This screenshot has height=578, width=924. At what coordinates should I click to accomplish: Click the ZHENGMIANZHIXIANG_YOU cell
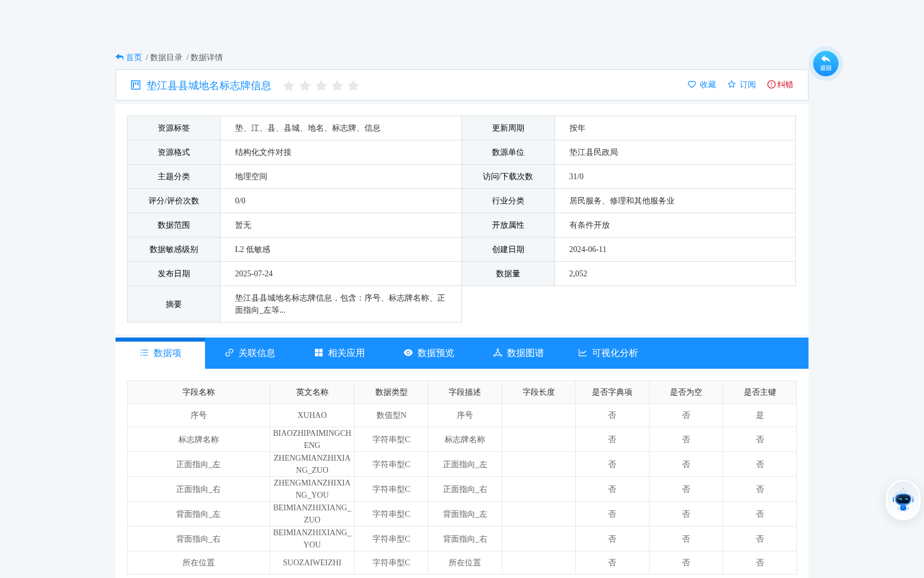[x=312, y=489]
